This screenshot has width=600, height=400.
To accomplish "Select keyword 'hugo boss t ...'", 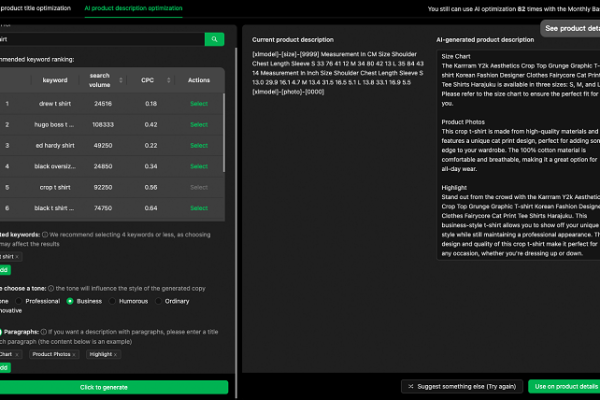I will [x=199, y=124].
